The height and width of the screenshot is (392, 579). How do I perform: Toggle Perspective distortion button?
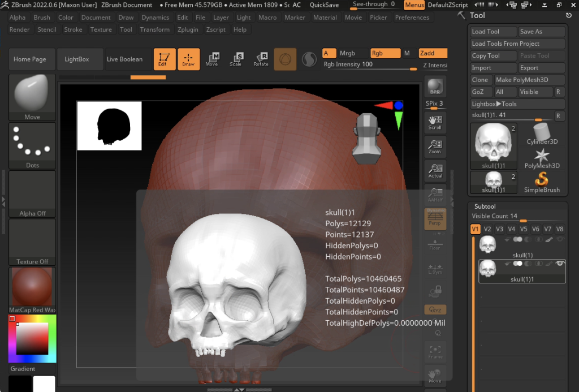coord(435,219)
